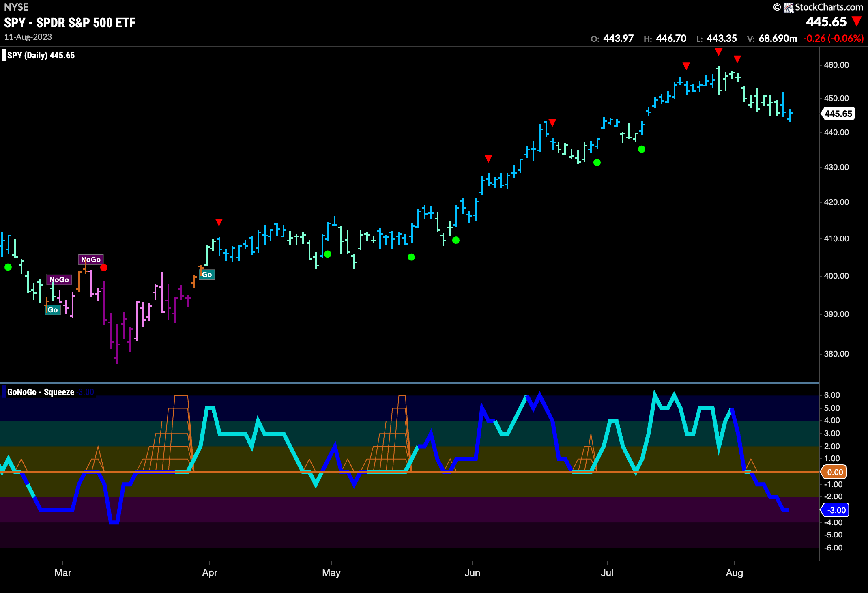The width and height of the screenshot is (868, 593).
Task: Click the Jul month label on time axis
Action: point(607,573)
